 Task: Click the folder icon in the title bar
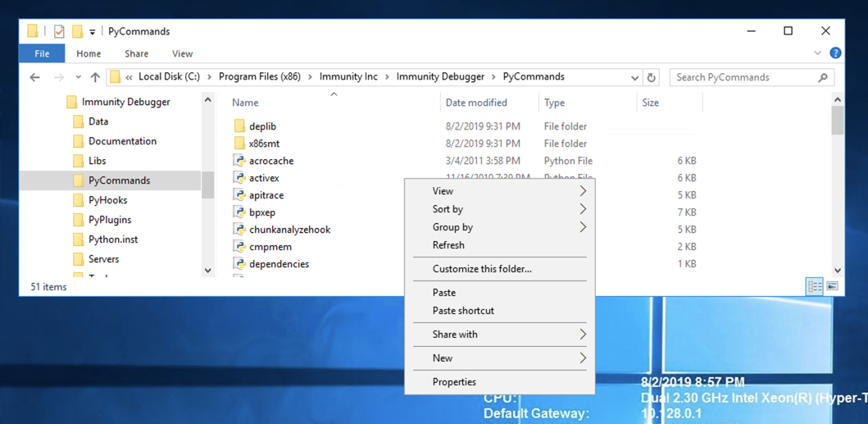coord(33,32)
